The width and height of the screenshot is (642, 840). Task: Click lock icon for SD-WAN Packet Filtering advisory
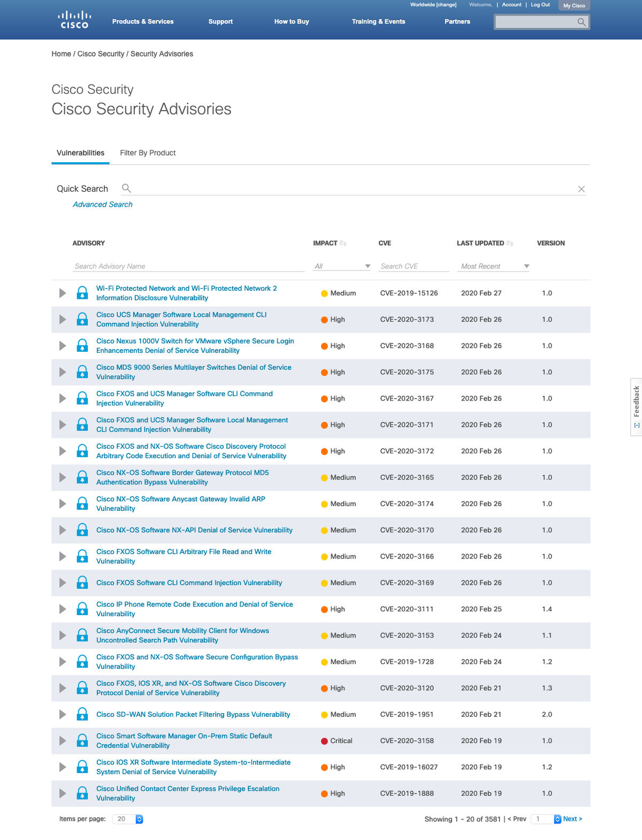point(82,714)
